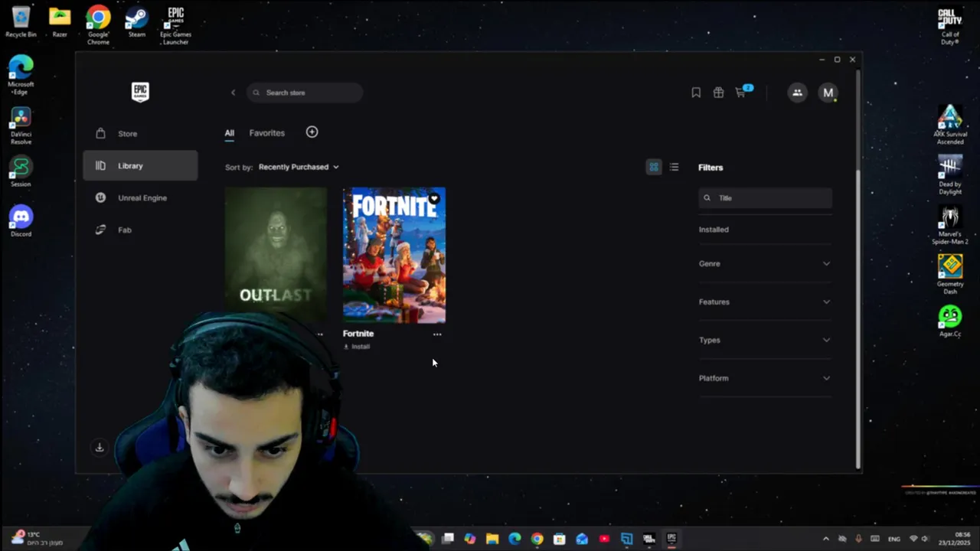Open the Outlast game cover
This screenshot has height=551, width=980.
(x=276, y=256)
